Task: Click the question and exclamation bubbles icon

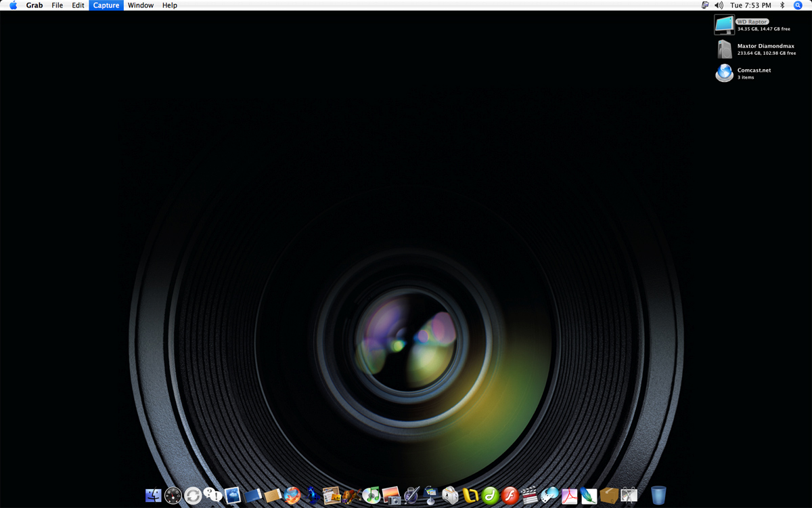Action: point(212,495)
